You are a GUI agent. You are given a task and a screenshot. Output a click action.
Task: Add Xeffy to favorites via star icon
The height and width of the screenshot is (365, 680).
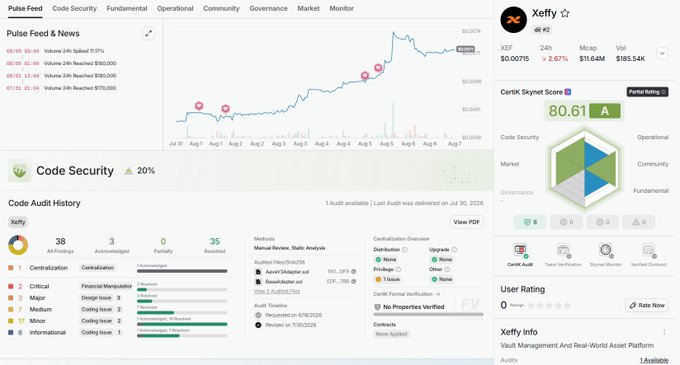(565, 13)
